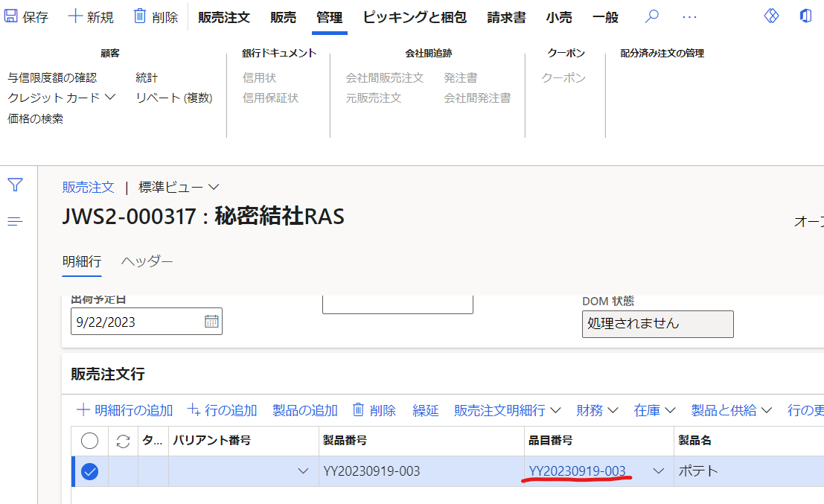Click the 新規 (New) button

pos(91,17)
